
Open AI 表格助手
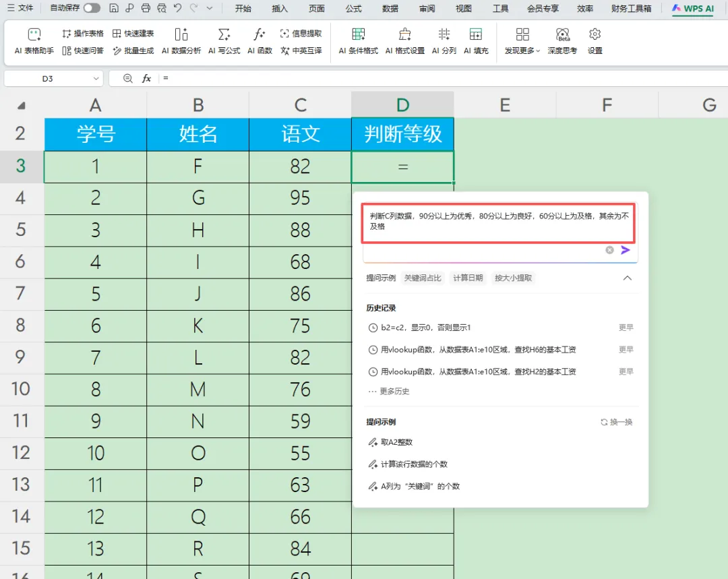[x=34, y=41]
